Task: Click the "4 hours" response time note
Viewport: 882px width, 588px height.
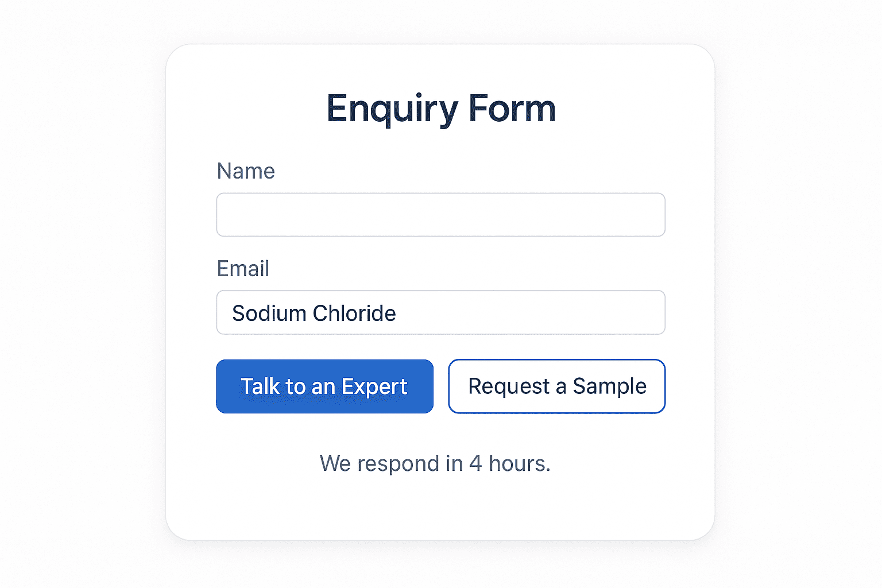Action: point(510,463)
